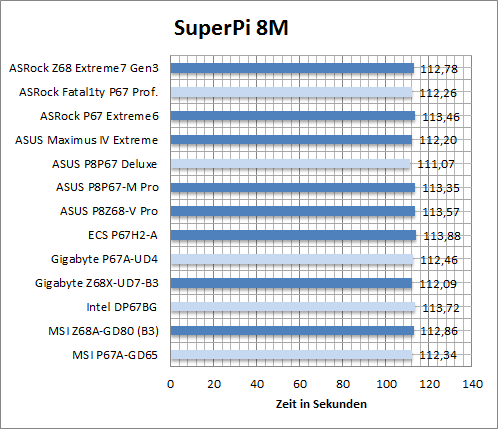Click the ASRock P67 Extreme6 label
The width and height of the screenshot is (498, 429).
tap(99, 116)
